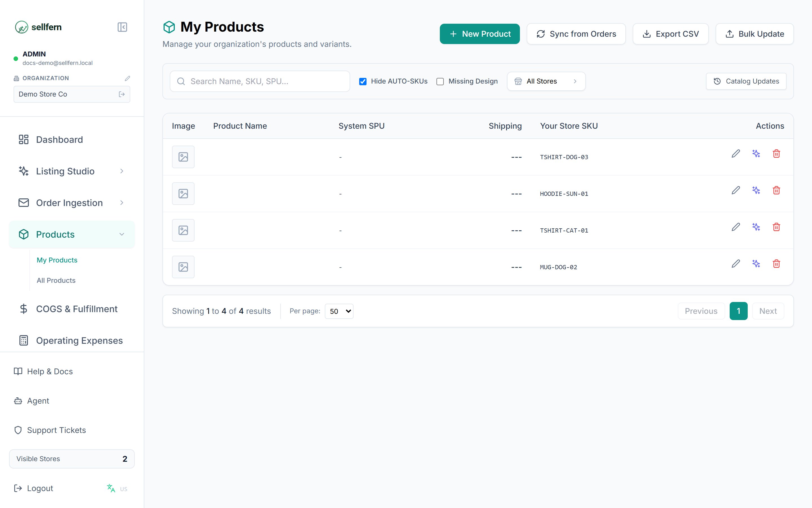Expand the Listing Studio menu
The image size is (812, 508).
tap(72, 171)
